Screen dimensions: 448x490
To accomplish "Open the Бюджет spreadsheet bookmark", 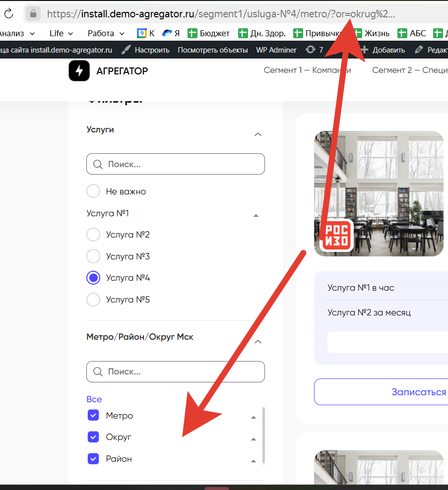I will coord(208,34).
